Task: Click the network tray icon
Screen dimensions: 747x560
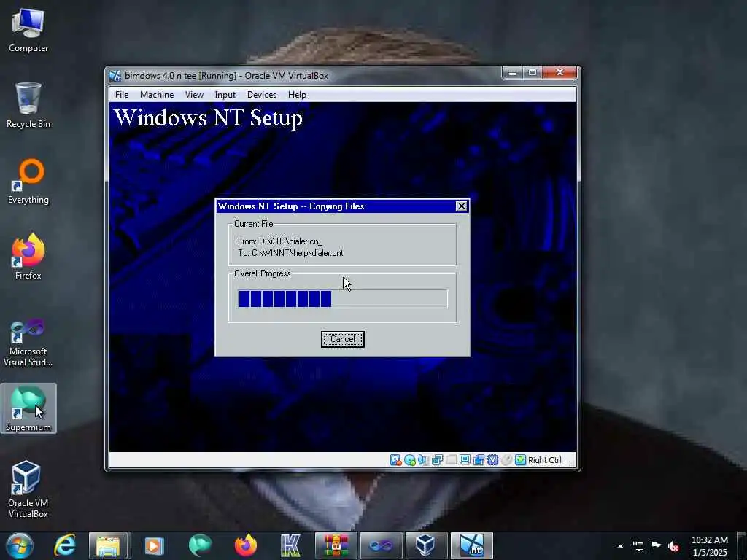Action: [638, 546]
